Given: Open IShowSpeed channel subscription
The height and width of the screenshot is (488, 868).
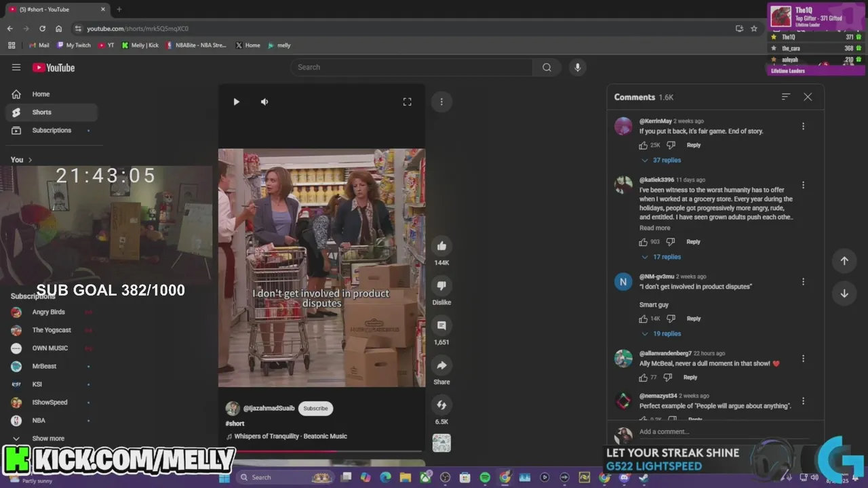Looking at the screenshot, I should pyautogui.click(x=52, y=402).
